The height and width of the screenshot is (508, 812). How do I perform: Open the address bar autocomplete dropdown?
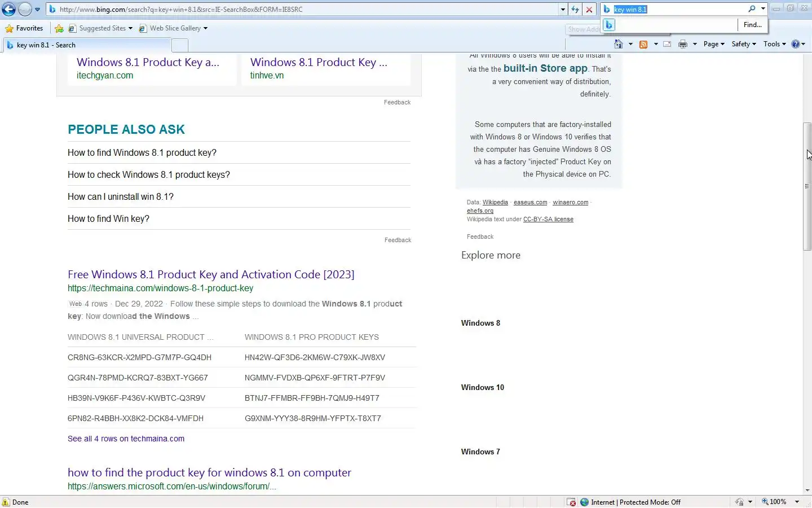[563, 10]
